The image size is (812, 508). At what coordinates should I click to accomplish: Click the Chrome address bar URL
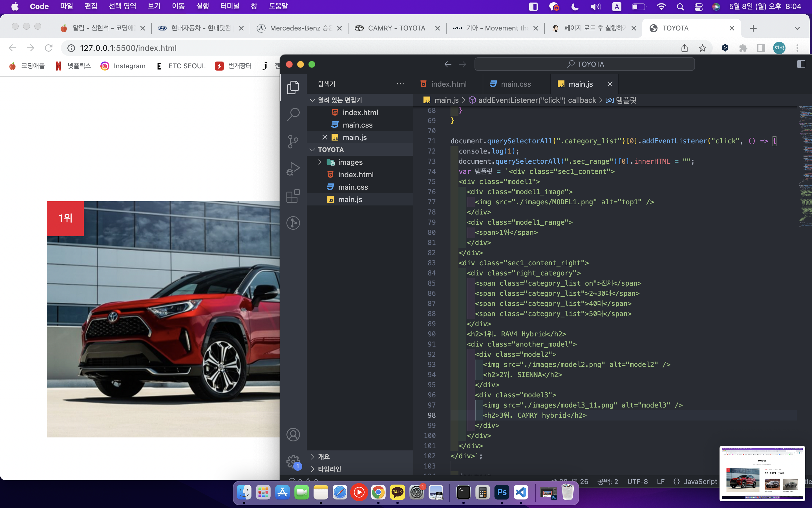(x=128, y=48)
